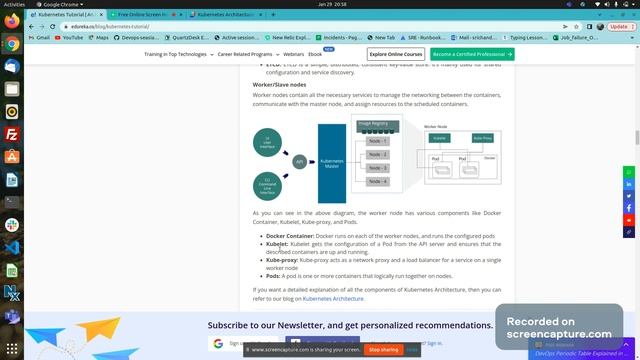Open the Chrome side panel
Image resolution: width=640 pixels, height=360 pixels.
coord(589,27)
